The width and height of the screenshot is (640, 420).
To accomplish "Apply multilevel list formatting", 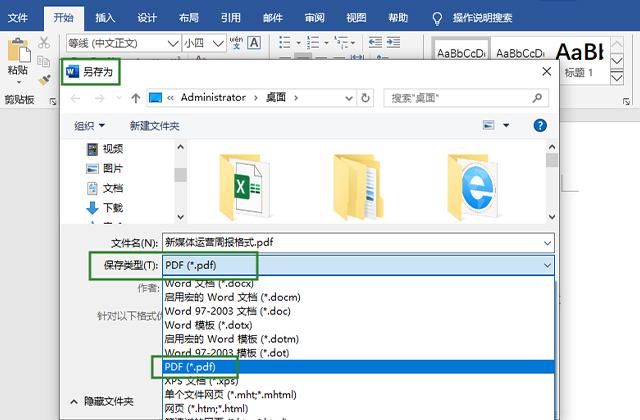I will pos(341,42).
